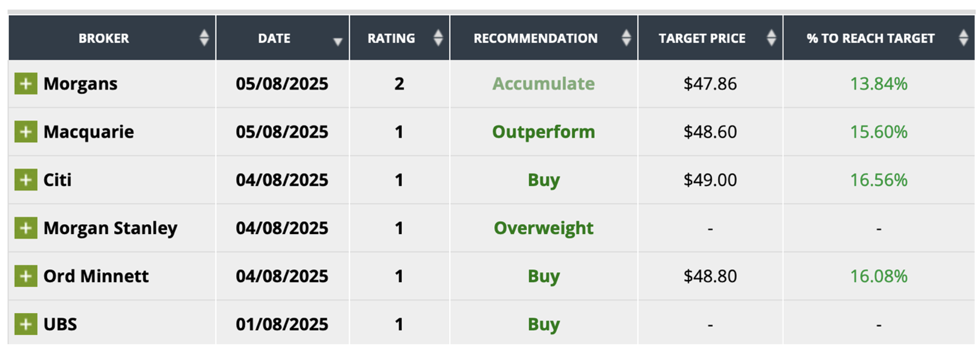The image size is (980, 353).
Task: Click the green plus beside Citi
Action: click(26, 180)
